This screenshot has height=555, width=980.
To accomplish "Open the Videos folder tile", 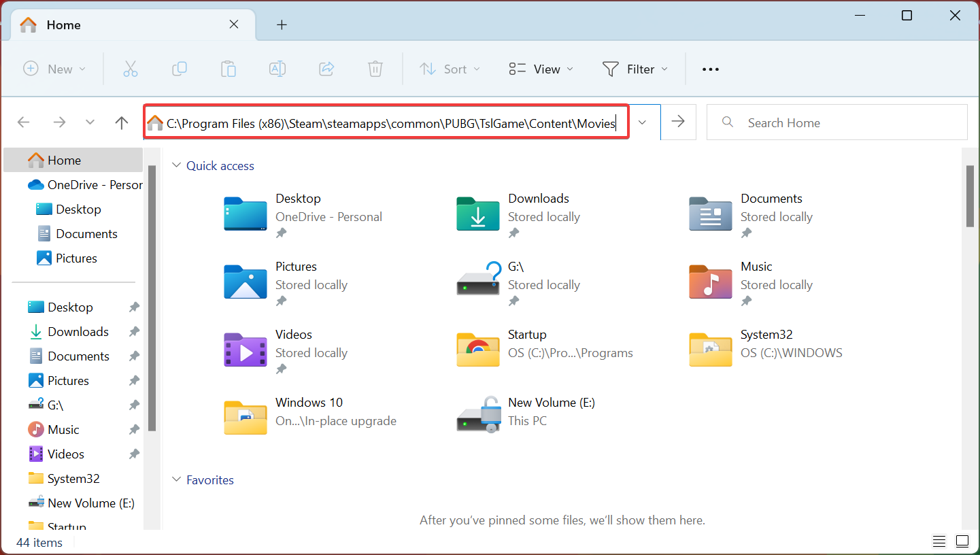I will click(x=287, y=350).
